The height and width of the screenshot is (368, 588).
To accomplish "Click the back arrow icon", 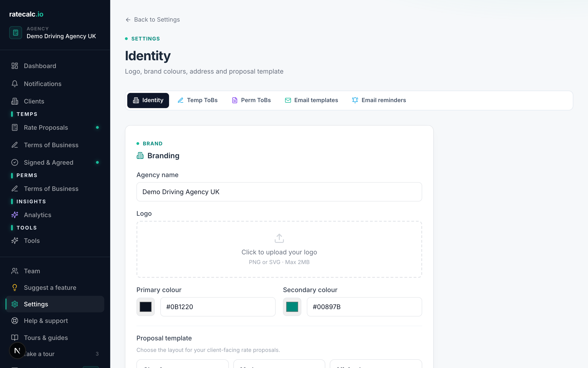I will pos(128,20).
